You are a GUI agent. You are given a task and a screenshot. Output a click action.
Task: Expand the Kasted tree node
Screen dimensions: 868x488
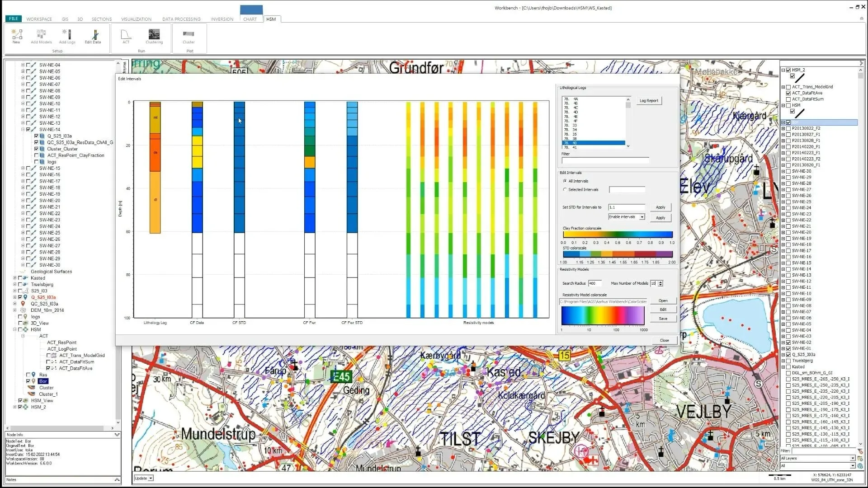[x=15, y=278]
